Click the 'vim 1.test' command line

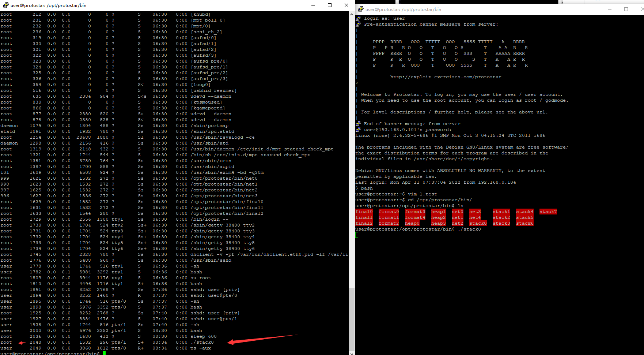tap(396, 194)
